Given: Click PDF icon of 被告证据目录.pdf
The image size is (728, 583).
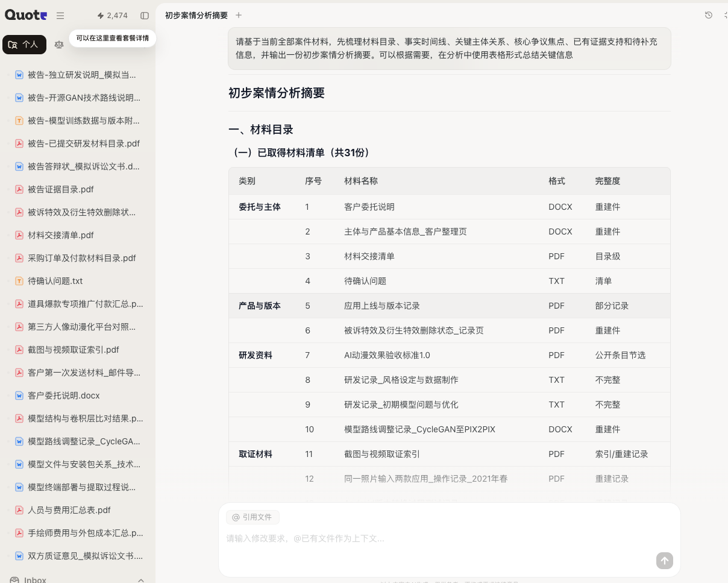Looking at the screenshot, I should click(19, 189).
